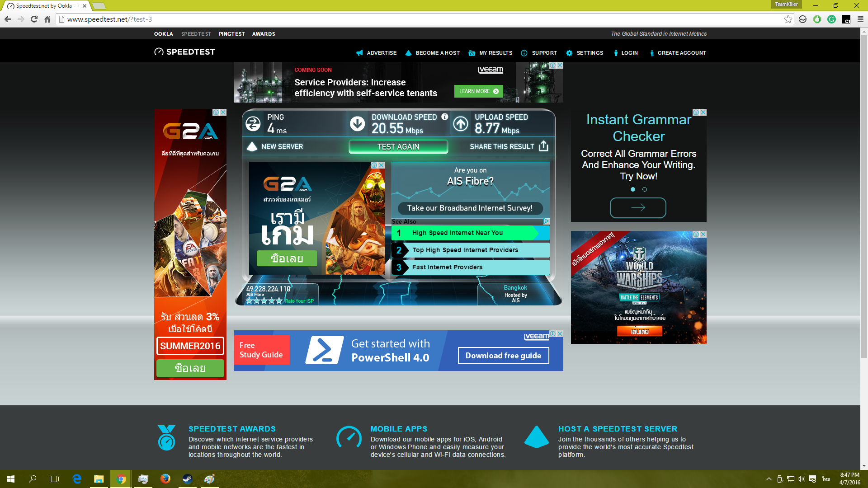Click the Speedtest gauge logo
This screenshot has height=488, width=868.
(x=159, y=52)
